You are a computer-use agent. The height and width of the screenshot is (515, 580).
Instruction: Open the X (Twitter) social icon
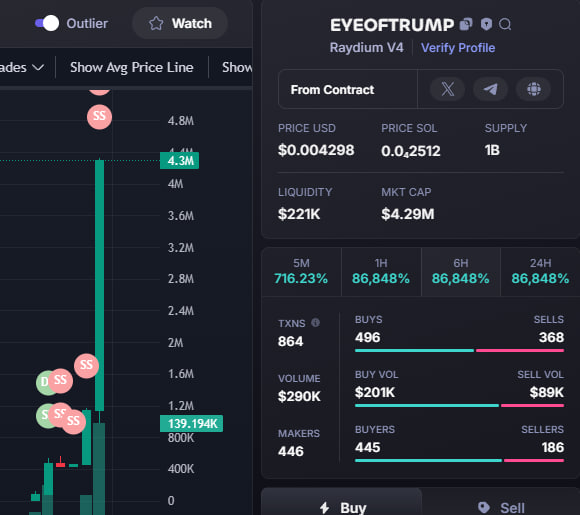point(448,89)
